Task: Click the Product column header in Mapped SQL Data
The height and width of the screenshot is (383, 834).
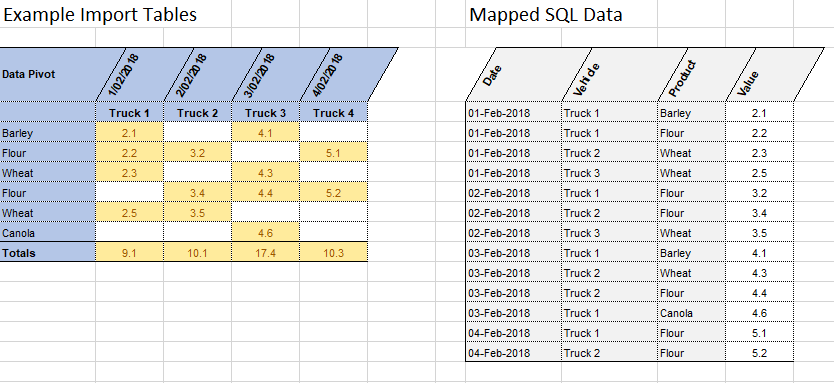Action: coord(682,79)
